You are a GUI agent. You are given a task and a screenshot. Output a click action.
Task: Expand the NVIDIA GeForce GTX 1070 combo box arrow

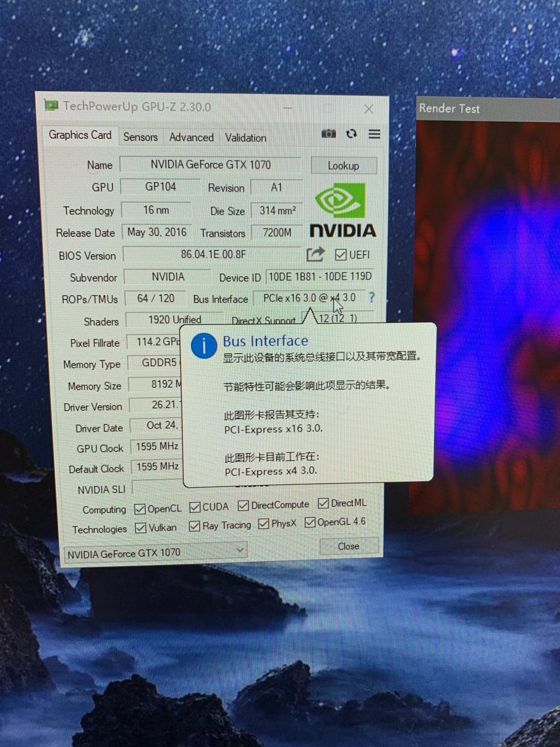coord(240,550)
